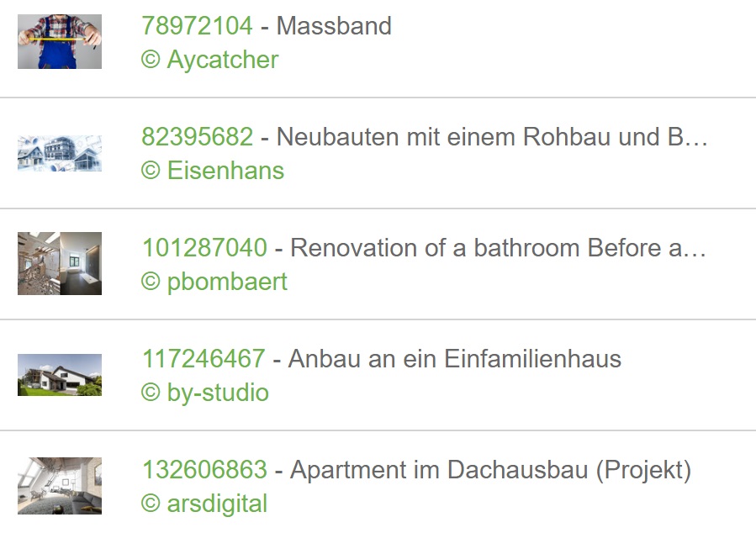Viewport: 756px width, 533px height.
Task: Click image ID 78972104 link
Action: pos(197,25)
